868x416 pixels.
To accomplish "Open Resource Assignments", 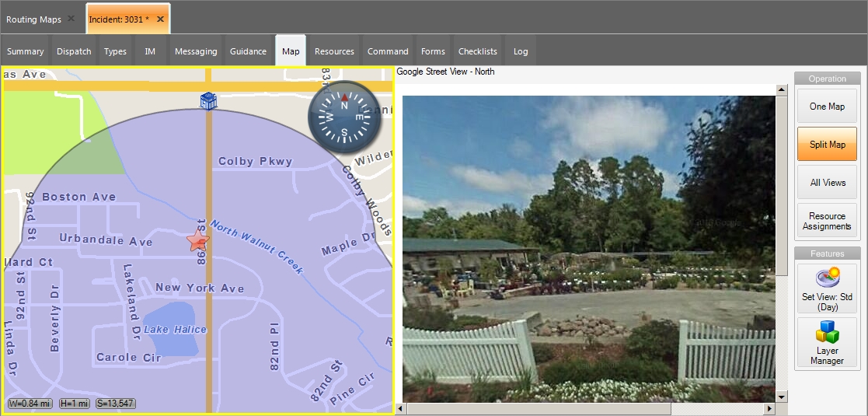I will (x=827, y=221).
